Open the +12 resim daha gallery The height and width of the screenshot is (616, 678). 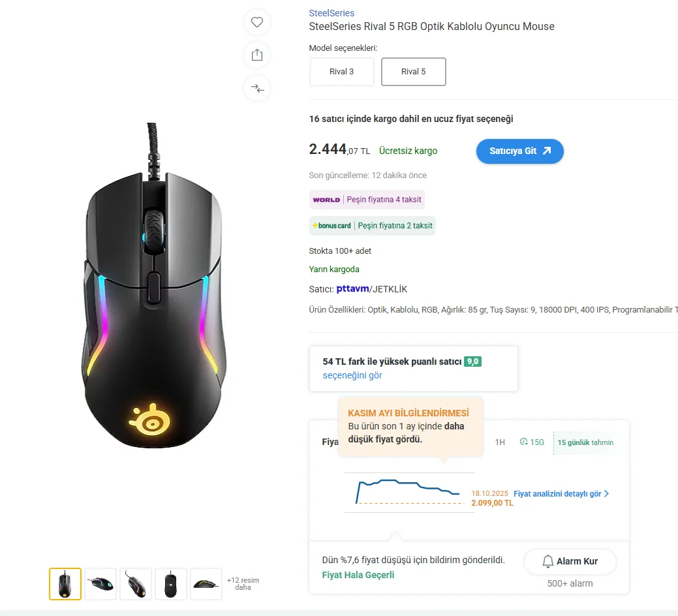pos(243,583)
